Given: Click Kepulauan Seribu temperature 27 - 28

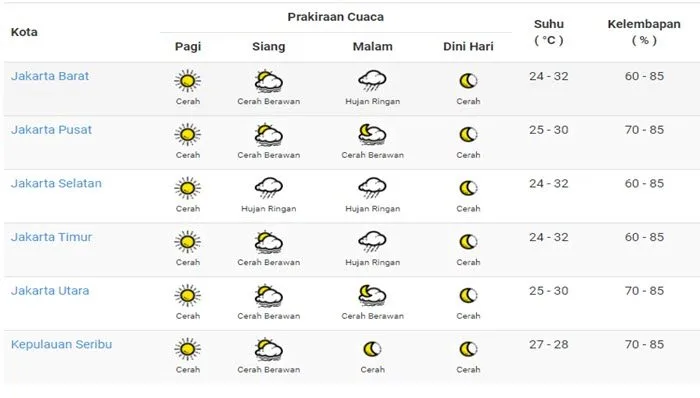Looking at the screenshot, I should [549, 344].
